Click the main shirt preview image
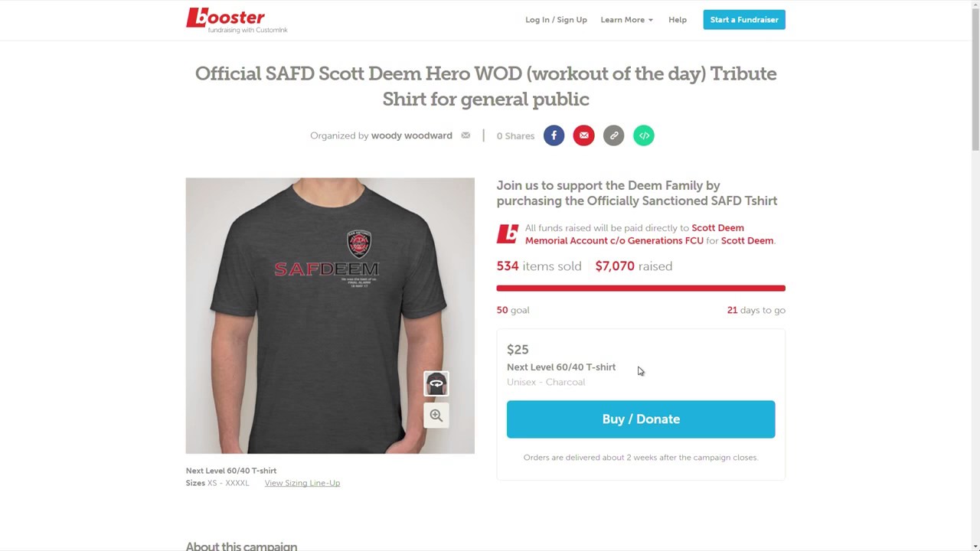This screenshot has width=980, height=551. 330,315
